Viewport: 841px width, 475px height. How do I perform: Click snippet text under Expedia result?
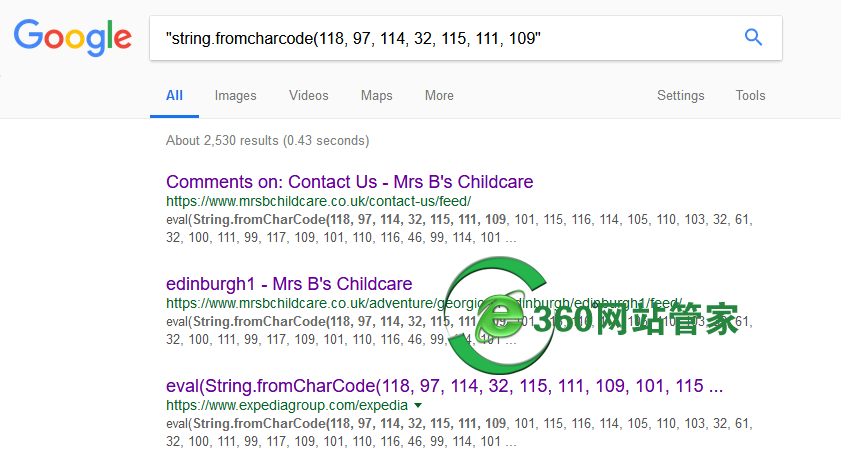point(459,432)
